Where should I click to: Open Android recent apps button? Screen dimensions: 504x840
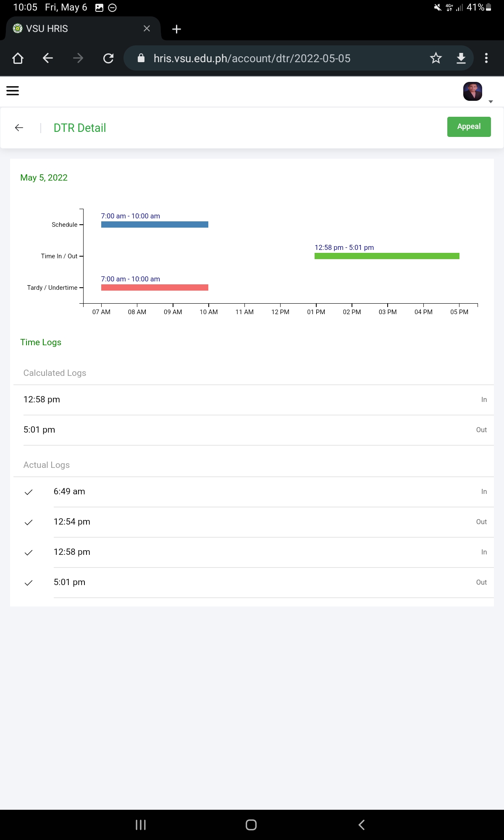[x=141, y=825]
